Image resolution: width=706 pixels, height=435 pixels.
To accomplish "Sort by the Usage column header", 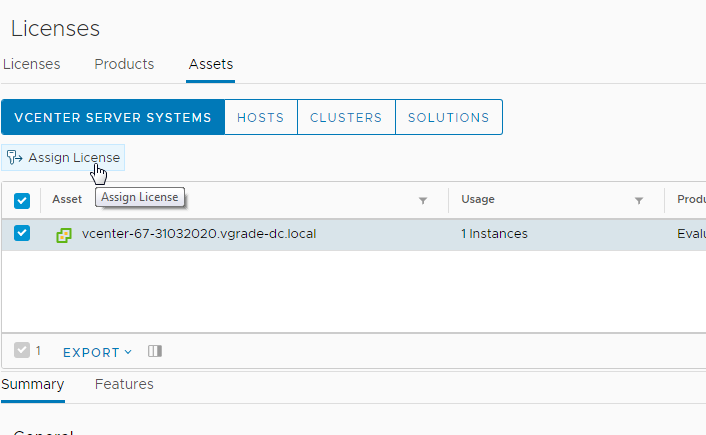I will pos(478,200).
